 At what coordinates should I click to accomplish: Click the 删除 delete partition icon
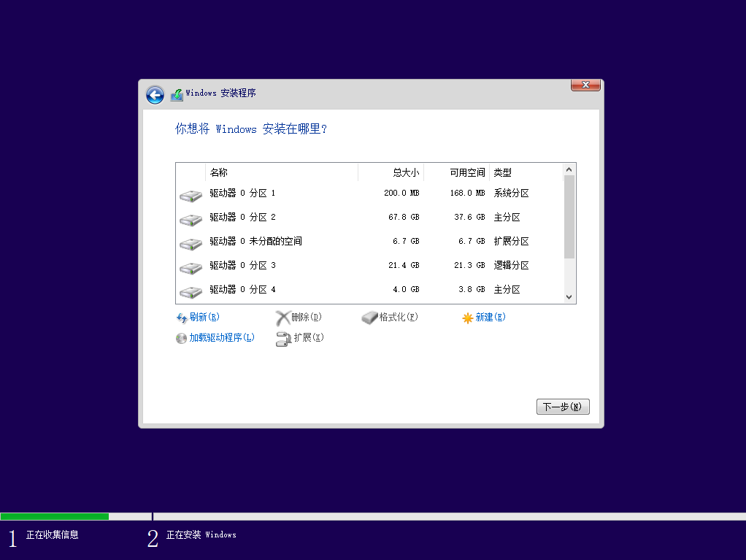(284, 317)
